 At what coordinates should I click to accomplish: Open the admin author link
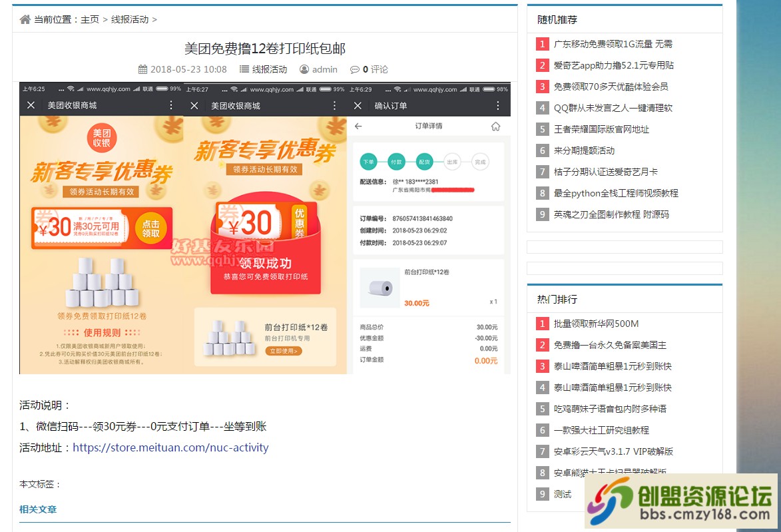coord(325,69)
